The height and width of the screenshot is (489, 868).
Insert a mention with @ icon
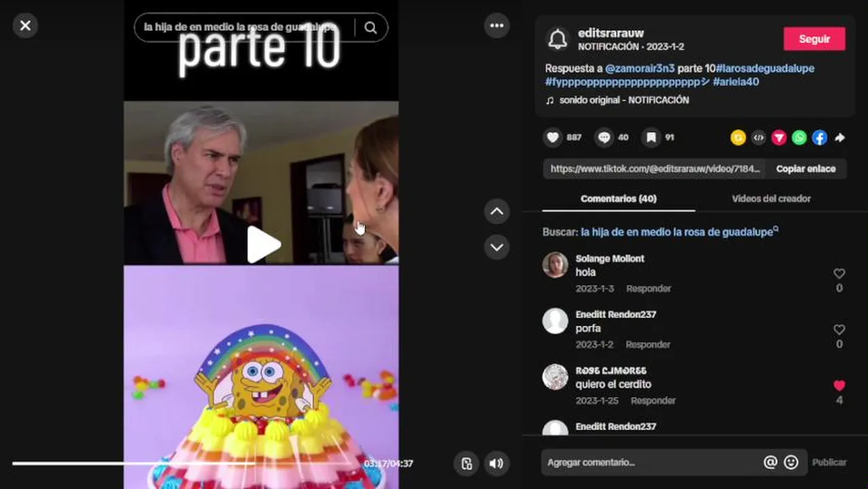click(770, 463)
